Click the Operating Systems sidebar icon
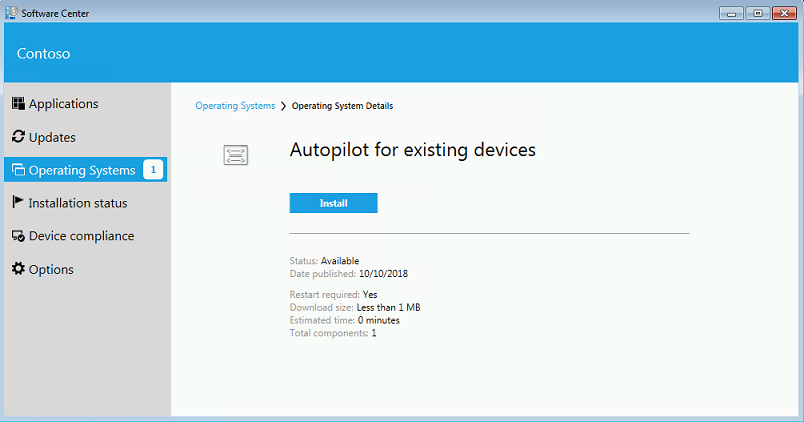804x422 pixels. pyautogui.click(x=18, y=170)
